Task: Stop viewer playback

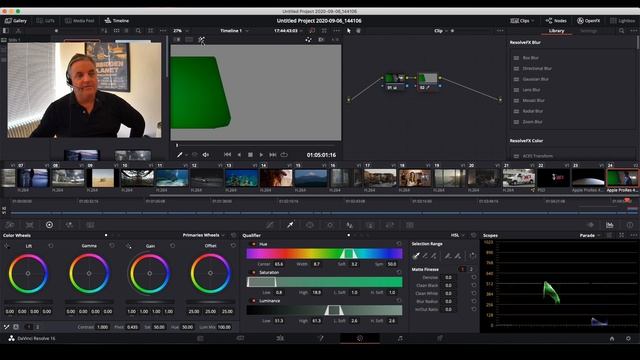Action: pos(250,155)
